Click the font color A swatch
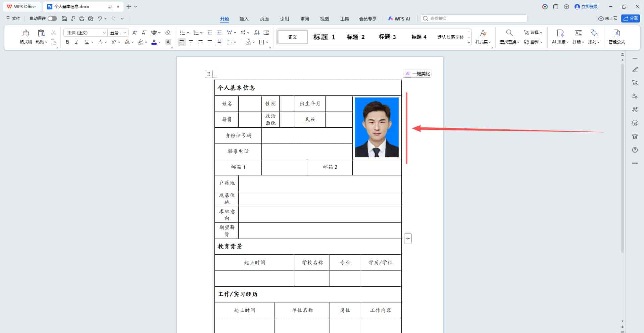The height and width of the screenshot is (333, 644). pos(154,42)
